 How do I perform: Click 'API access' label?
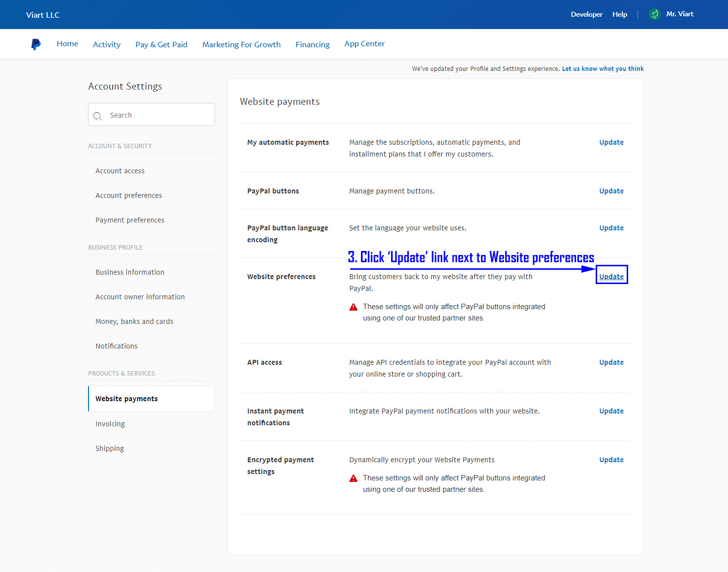click(x=265, y=362)
